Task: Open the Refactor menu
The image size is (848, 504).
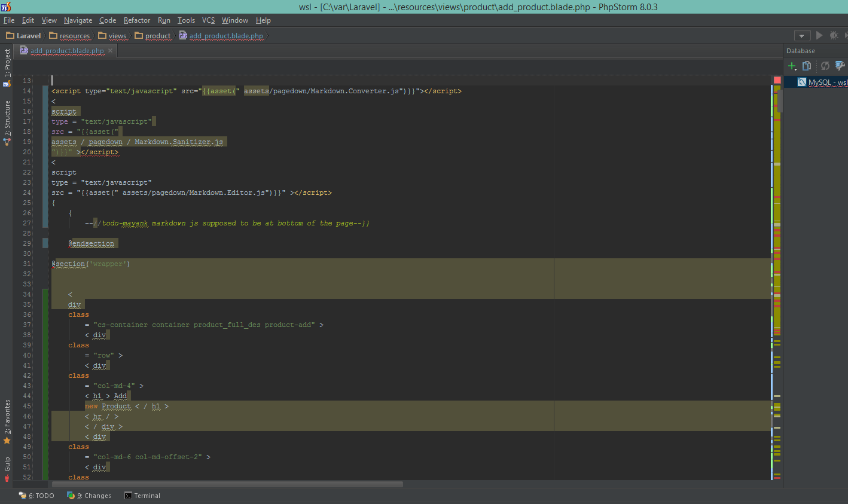Action: click(x=137, y=20)
